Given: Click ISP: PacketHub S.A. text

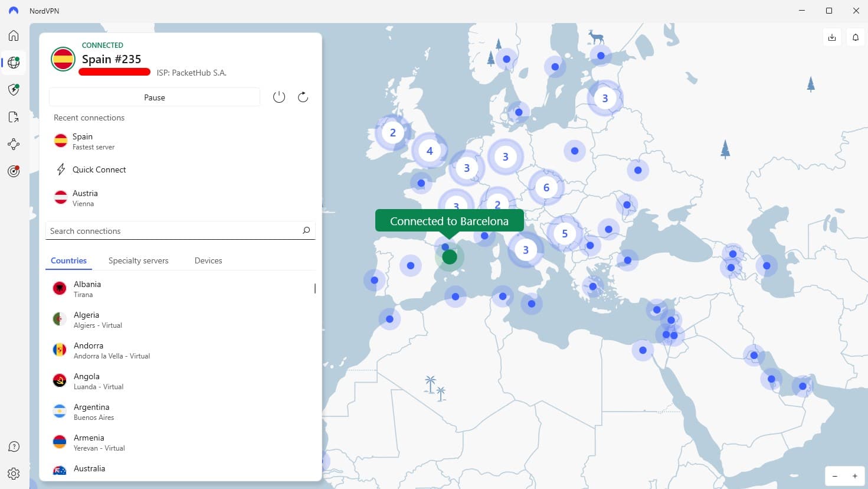Looking at the screenshot, I should pos(192,73).
